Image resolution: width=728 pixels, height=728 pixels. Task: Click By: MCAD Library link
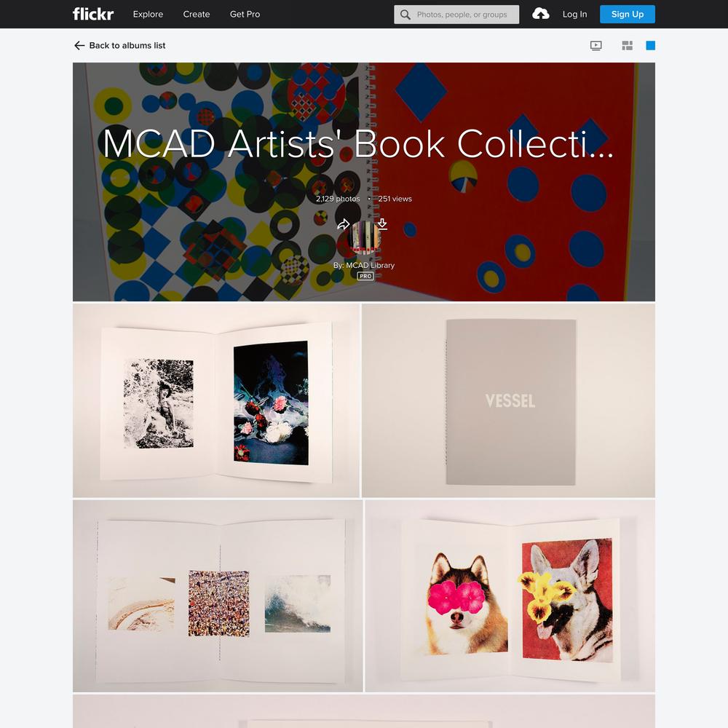pyautogui.click(x=364, y=265)
